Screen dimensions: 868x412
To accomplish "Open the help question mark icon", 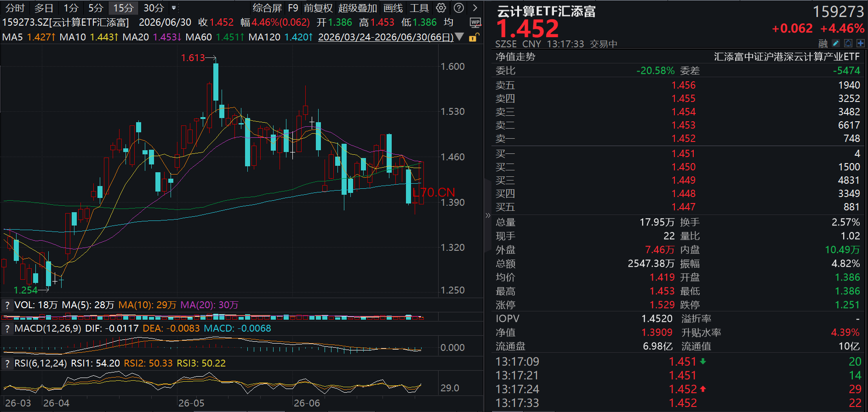I will pyautogui.click(x=459, y=8).
